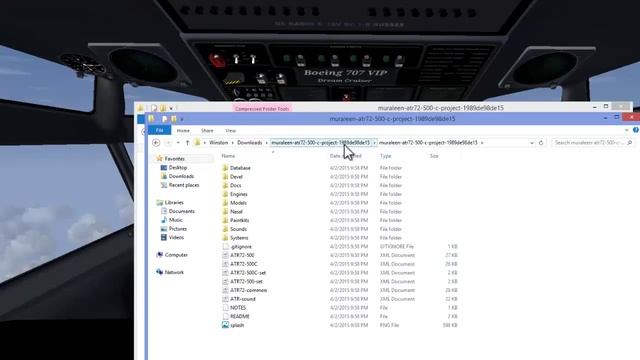Viewport: 640px width, 360px height.
Task: Open Pictures library in navigation pane
Action: click(178, 229)
